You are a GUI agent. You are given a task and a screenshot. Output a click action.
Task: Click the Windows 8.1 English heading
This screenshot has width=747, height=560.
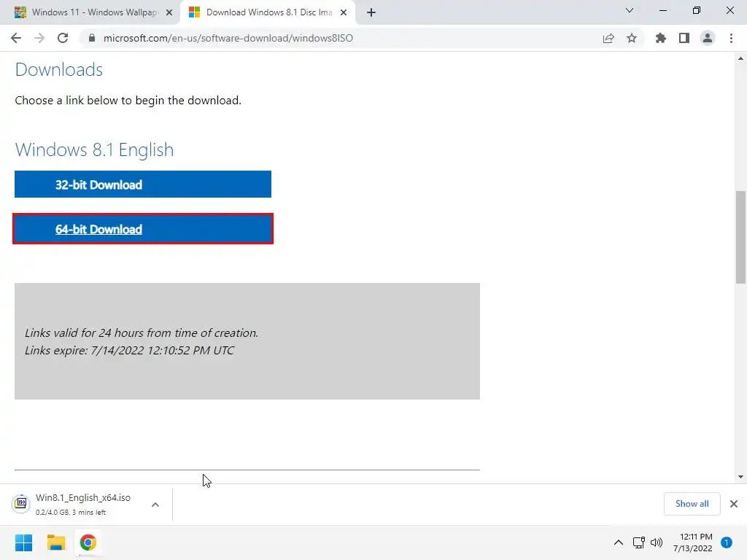tap(94, 149)
